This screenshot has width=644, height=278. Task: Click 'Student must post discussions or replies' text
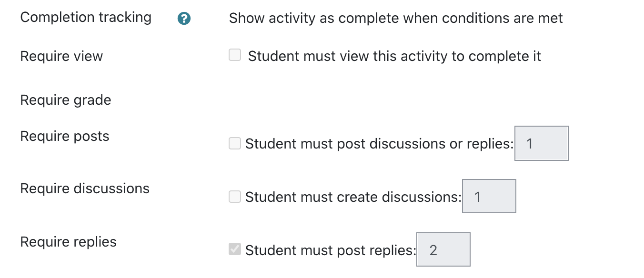click(379, 144)
